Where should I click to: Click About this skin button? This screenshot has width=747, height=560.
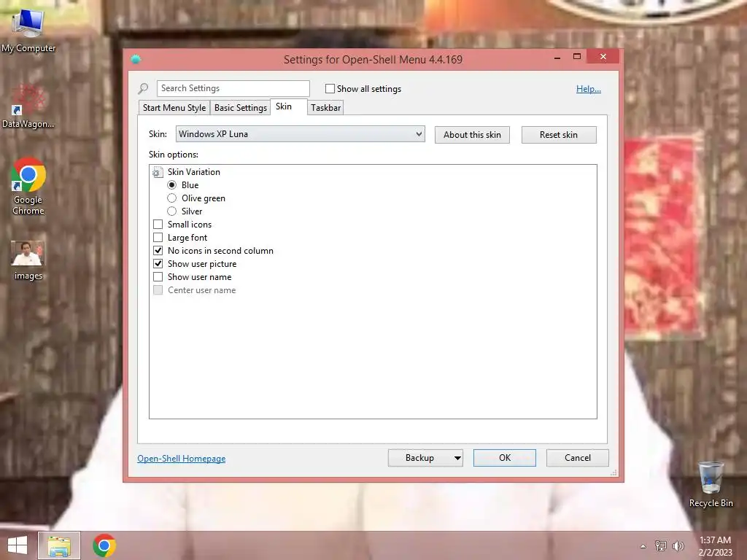point(472,135)
